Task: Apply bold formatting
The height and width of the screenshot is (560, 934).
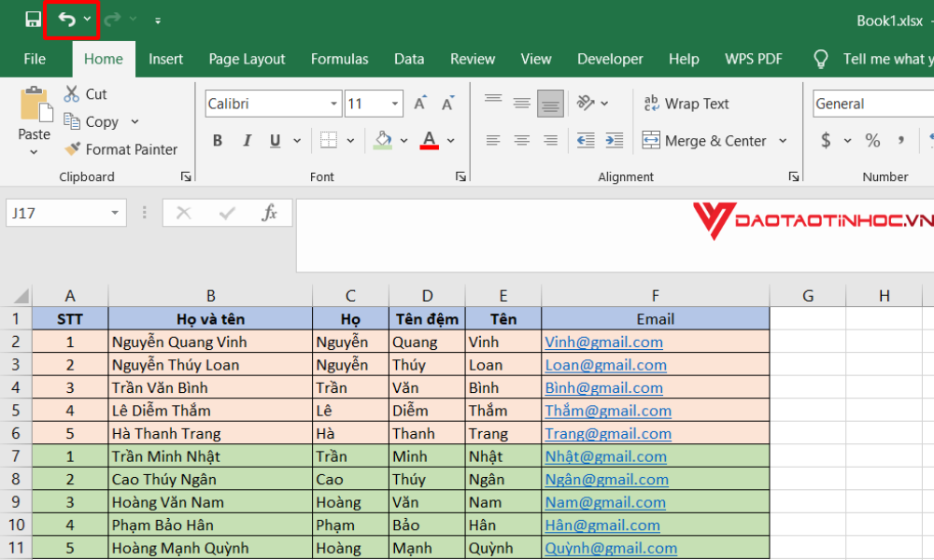Action: coord(217,140)
